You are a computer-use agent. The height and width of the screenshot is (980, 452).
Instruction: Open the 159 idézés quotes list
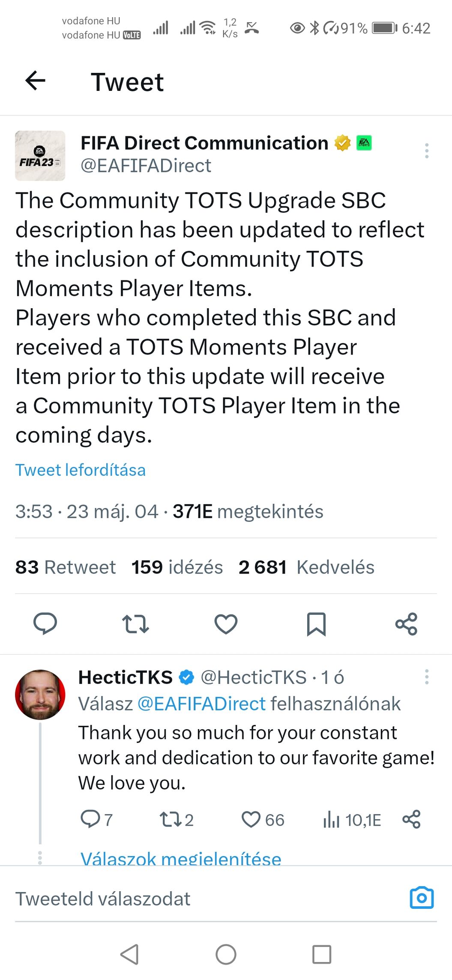177,567
